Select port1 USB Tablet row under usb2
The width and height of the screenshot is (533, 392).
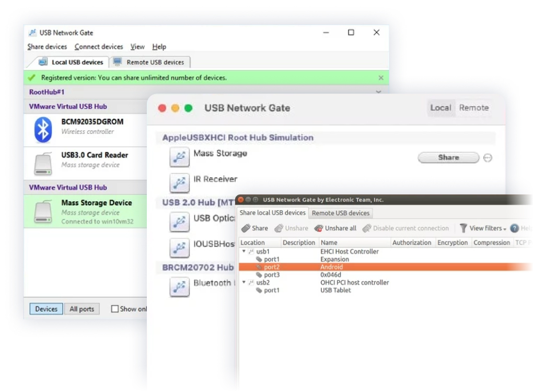click(385, 291)
